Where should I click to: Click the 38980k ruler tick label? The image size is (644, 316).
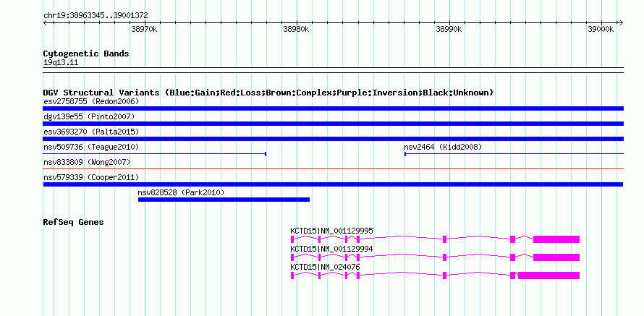tap(297, 30)
